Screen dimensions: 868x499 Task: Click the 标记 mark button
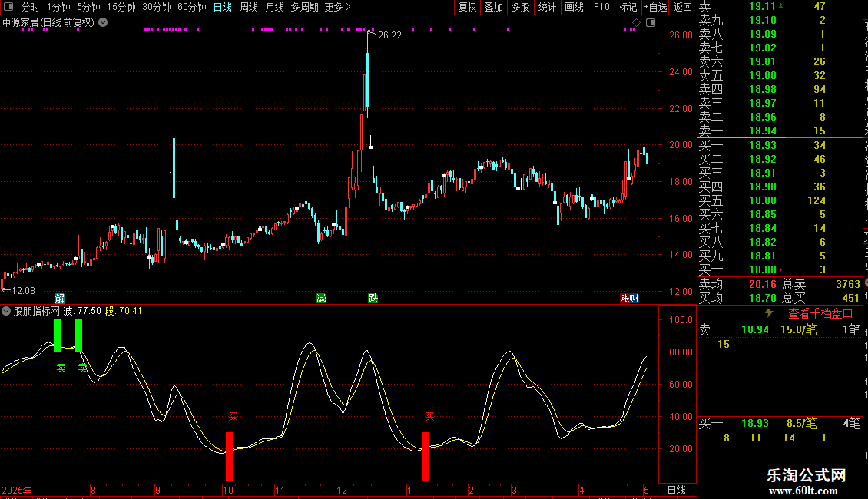point(628,7)
